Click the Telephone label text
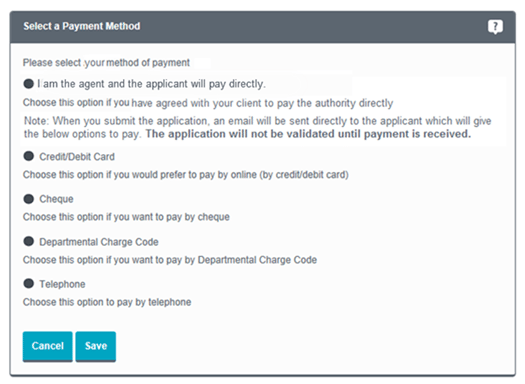 62,284
